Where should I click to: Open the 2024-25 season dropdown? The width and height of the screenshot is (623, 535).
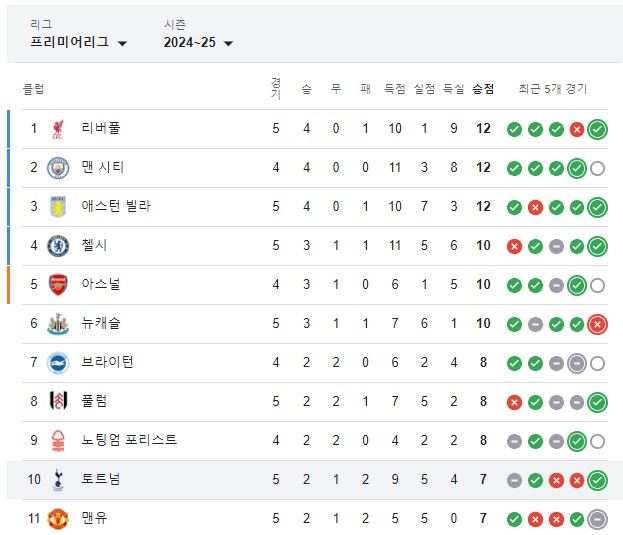click(x=198, y=42)
